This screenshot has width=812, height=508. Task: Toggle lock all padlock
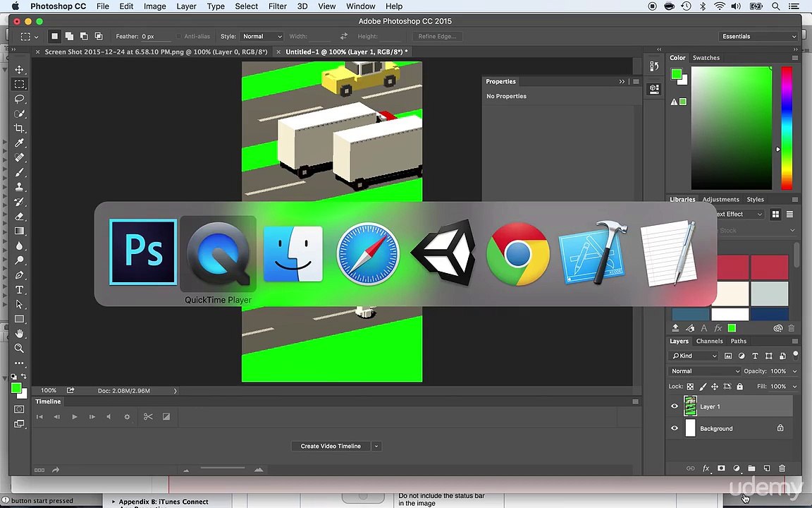(739, 386)
